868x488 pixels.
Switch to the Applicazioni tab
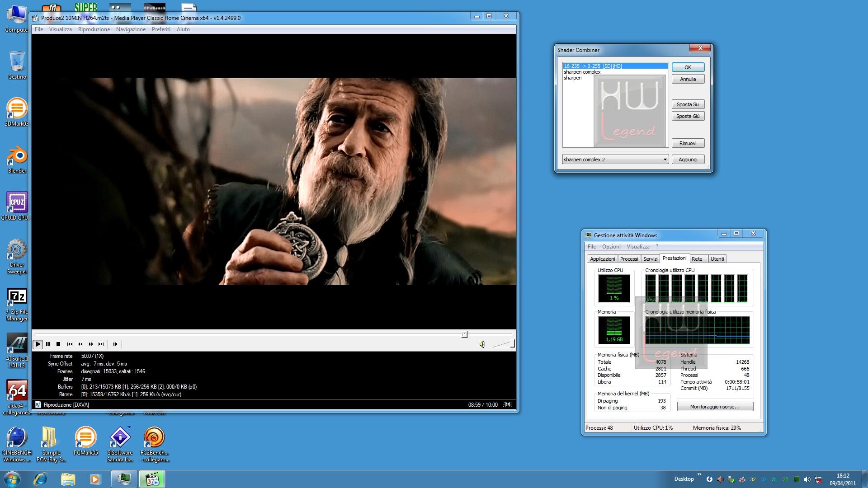602,259
